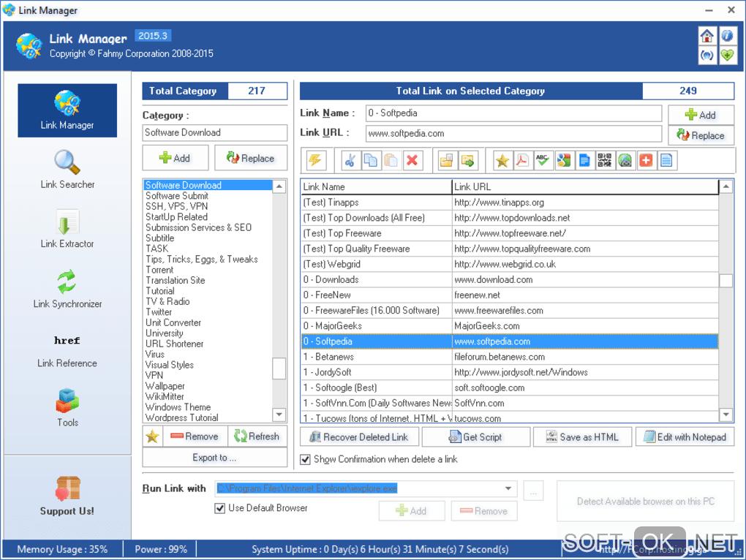Click the Replace category button
This screenshot has height=560, width=746.
[x=251, y=158]
